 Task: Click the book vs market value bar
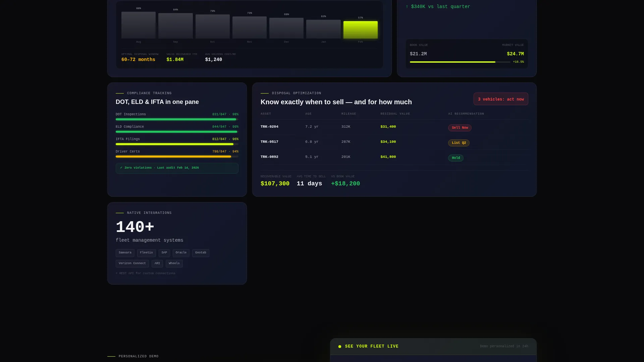point(460,62)
